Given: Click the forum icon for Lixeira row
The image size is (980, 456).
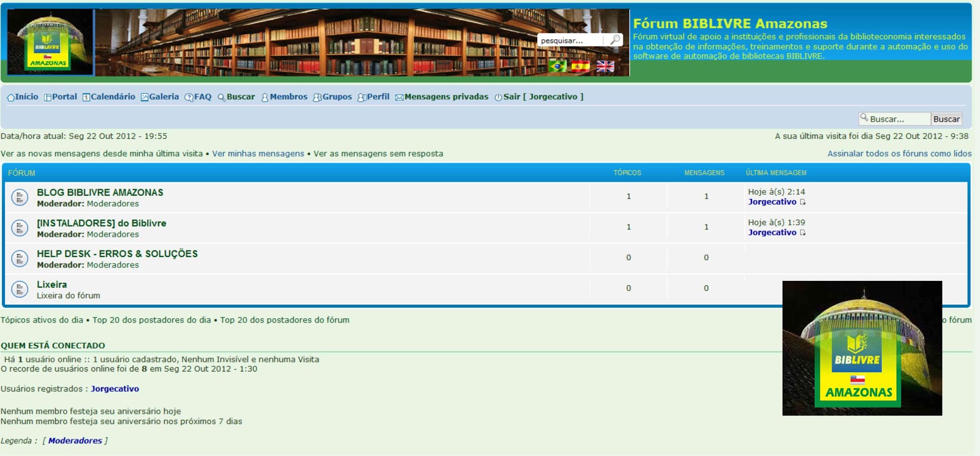Looking at the screenshot, I should coord(20,289).
